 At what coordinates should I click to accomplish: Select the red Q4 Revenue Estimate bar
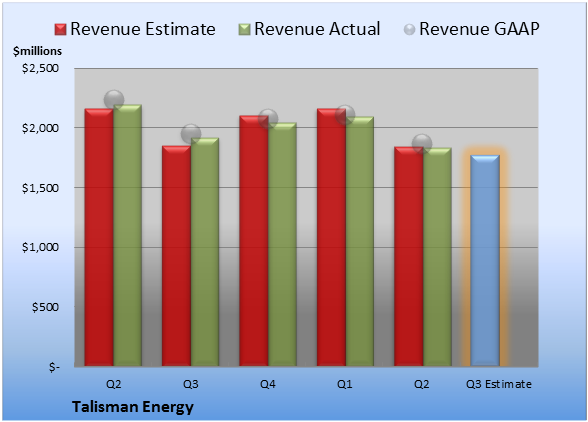tap(254, 241)
